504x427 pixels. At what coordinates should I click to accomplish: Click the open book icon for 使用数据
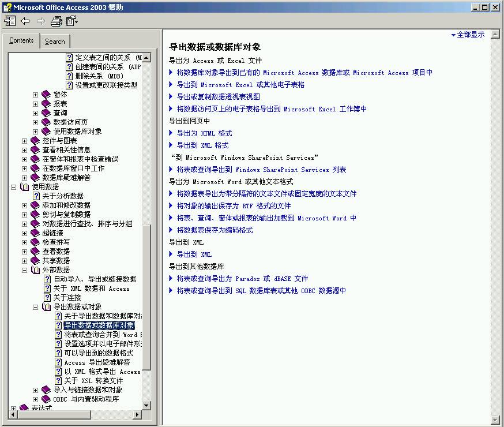(x=24, y=187)
